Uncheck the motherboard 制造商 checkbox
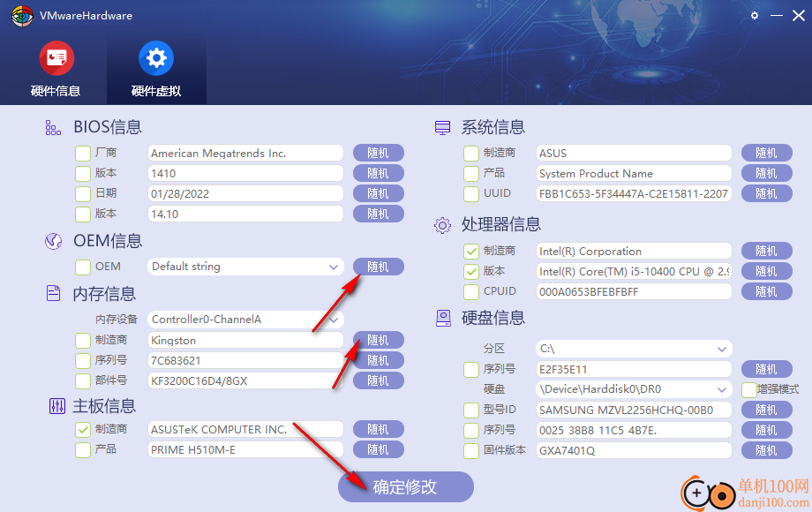Viewport: 812px width, 512px height. pyautogui.click(x=83, y=429)
